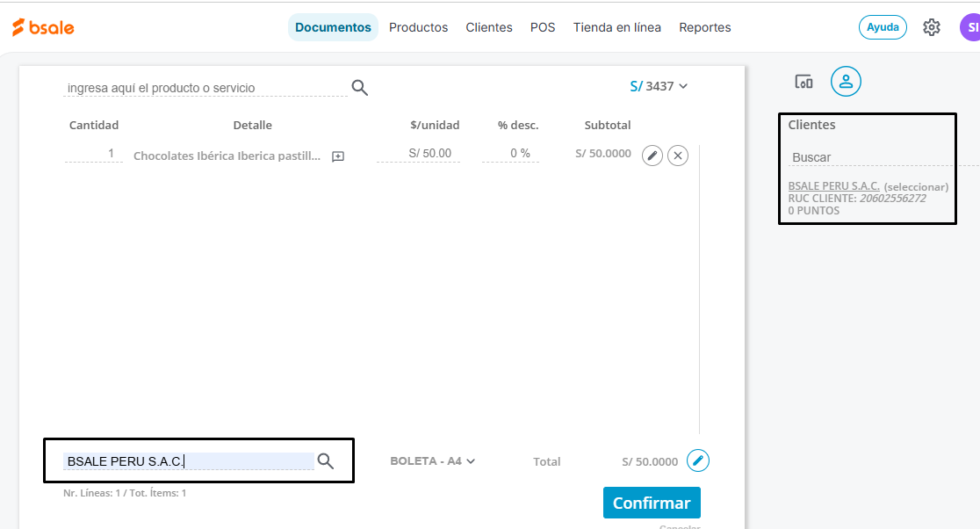Image resolution: width=980 pixels, height=529 pixels.
Task: Click the product search magnifier icon
Action: (359, 88)
